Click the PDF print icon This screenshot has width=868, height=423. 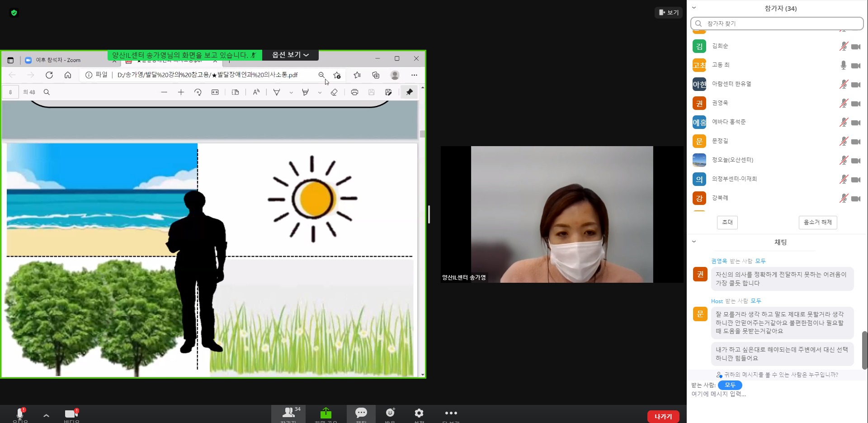354,92
